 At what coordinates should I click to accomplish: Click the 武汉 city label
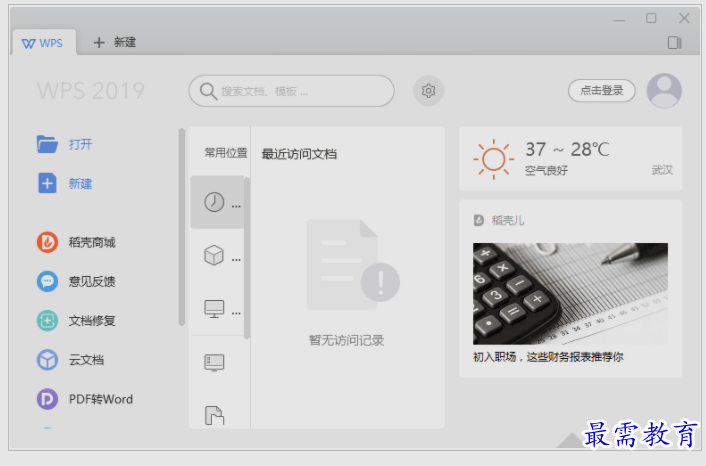(662, 170)
